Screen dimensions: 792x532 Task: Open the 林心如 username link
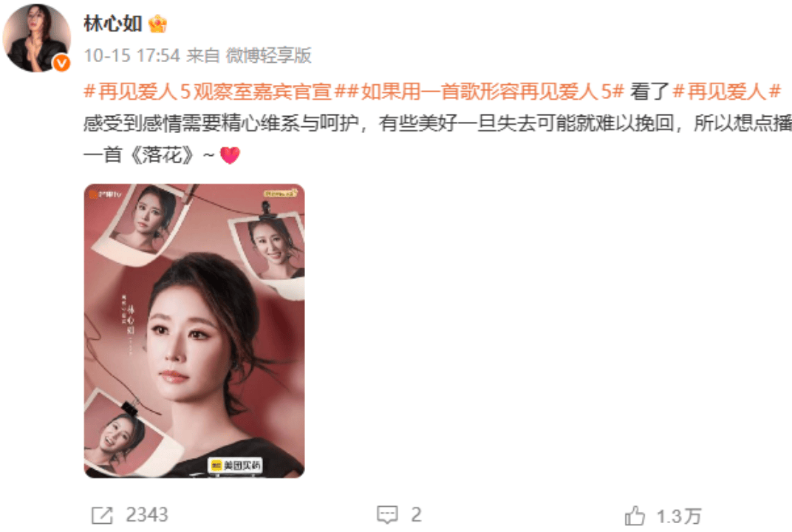[x=113, y=24]
